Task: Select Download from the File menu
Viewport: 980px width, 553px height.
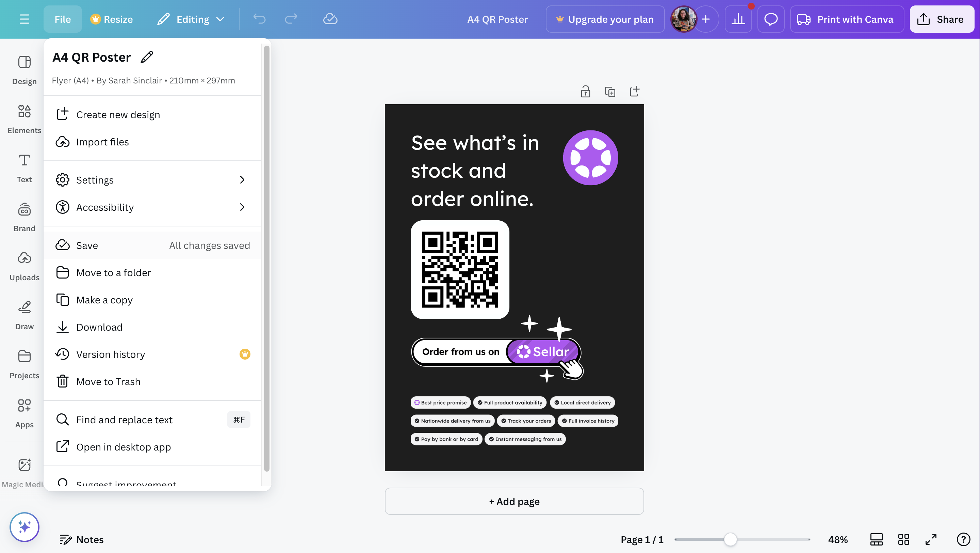Action: tap(99, 327)
